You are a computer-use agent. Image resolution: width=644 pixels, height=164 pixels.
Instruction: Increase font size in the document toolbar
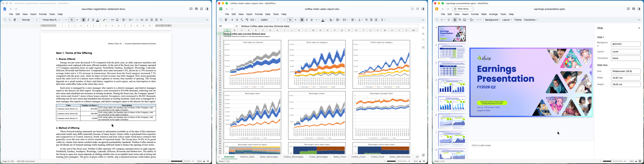[x=77, y=20]
